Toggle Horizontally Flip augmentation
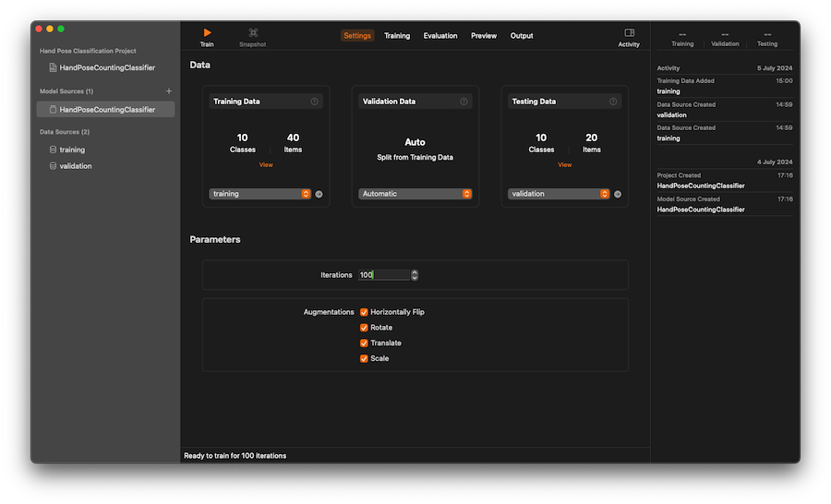Screen dimensions: 831x504 364,312
